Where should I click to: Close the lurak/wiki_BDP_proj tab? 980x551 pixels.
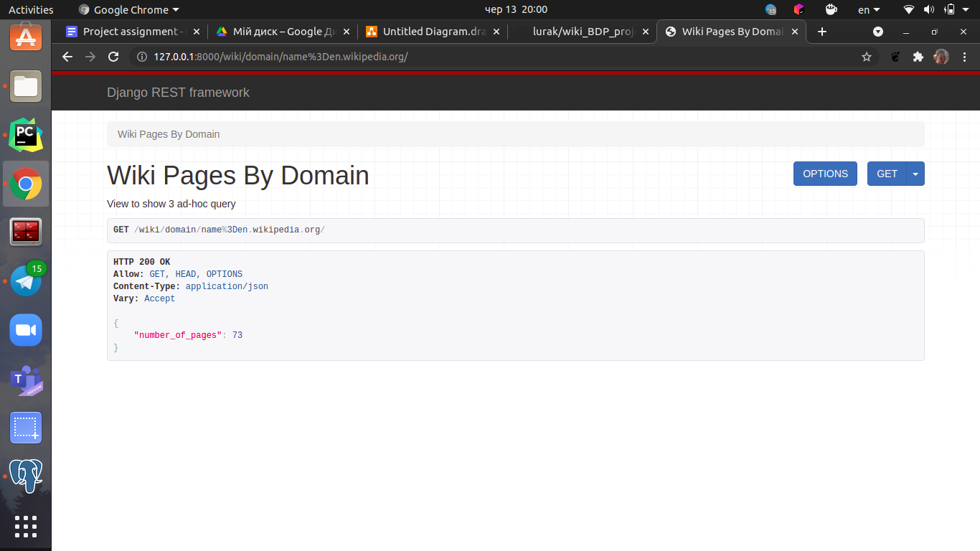(x=646, y=32)
